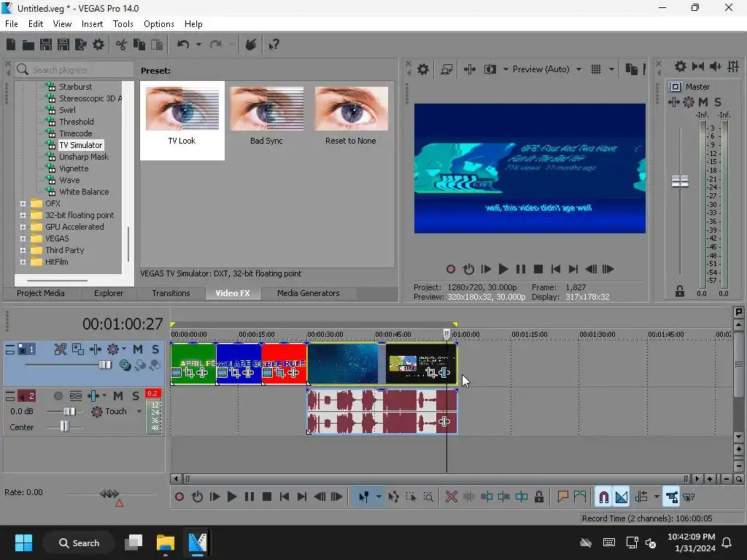Click the What's This help icon
Image resolution: width=747 pixels, height=560 pixels.
click(274, 45)
